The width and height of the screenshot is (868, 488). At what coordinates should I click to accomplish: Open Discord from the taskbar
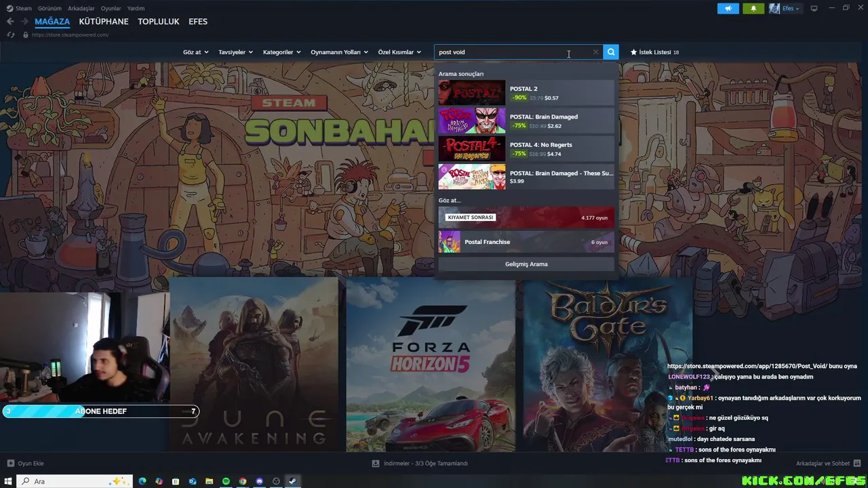[259, 481]
